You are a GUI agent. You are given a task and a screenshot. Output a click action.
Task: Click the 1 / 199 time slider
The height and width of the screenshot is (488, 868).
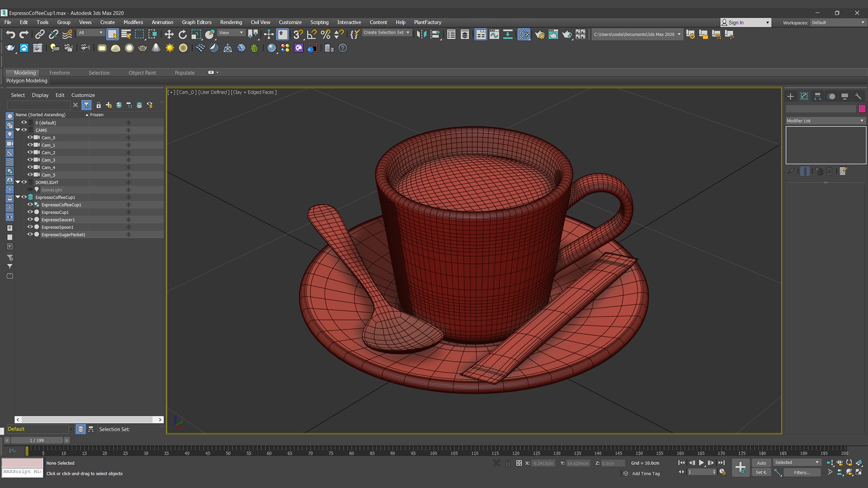coord(37,440)
